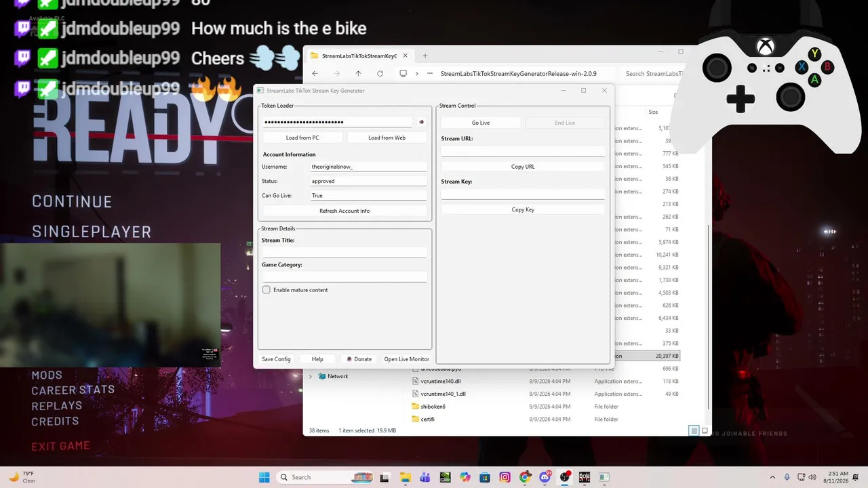Toggle token visibility eye icon
The image size is (868, 488).
(x=421, y=122)
